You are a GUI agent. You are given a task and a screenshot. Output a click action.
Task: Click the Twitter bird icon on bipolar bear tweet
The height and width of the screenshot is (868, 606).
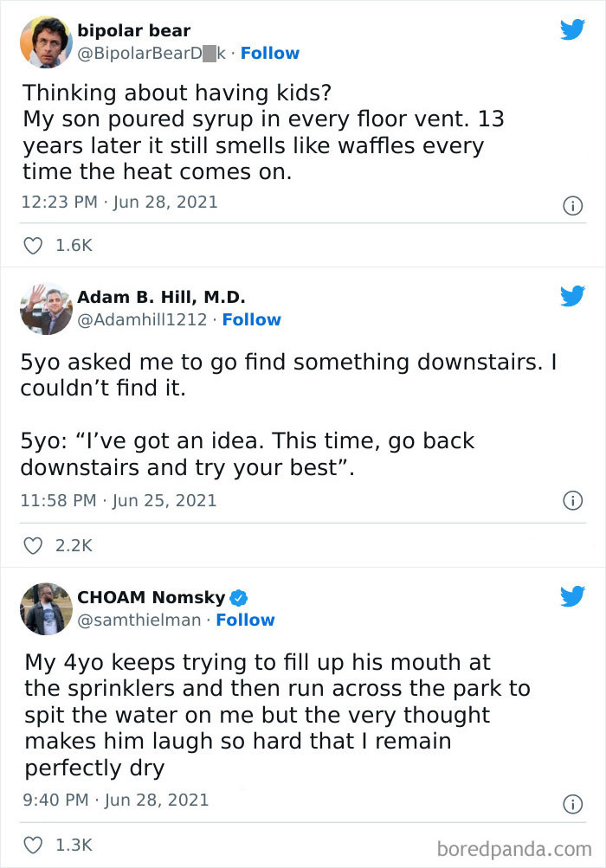point(572,29)
